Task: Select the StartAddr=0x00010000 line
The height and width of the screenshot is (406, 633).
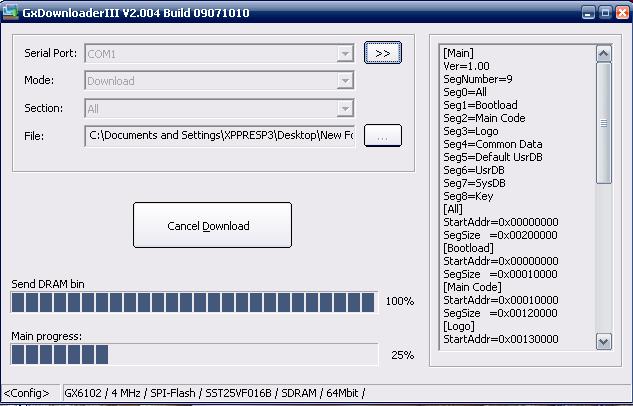Action: (x=501, y=300)
